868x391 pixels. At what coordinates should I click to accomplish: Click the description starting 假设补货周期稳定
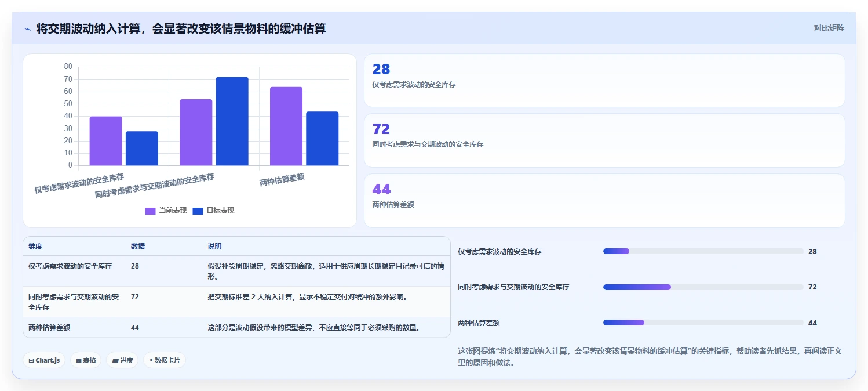(326, 271)
